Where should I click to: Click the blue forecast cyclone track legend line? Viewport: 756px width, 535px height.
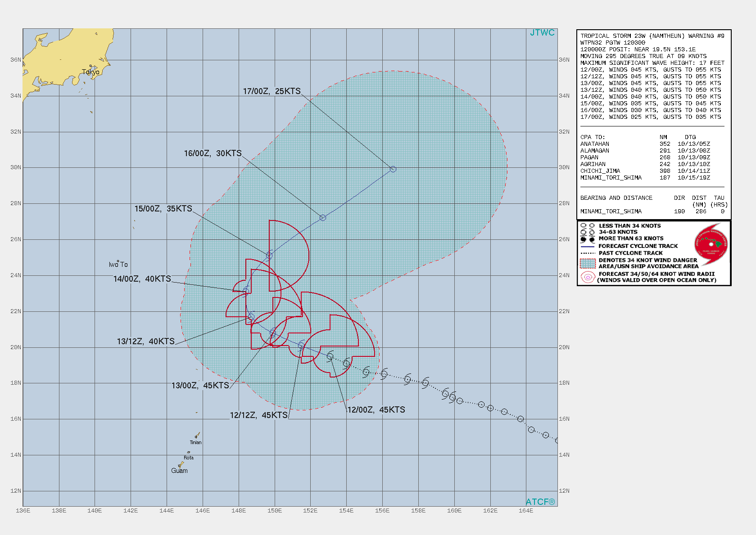point(588,246)
